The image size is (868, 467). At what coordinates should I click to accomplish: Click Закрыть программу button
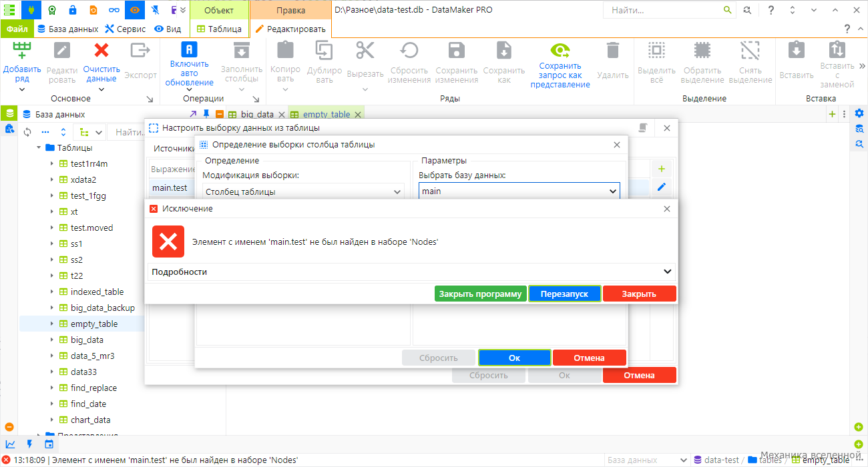[x=481, y=294]
